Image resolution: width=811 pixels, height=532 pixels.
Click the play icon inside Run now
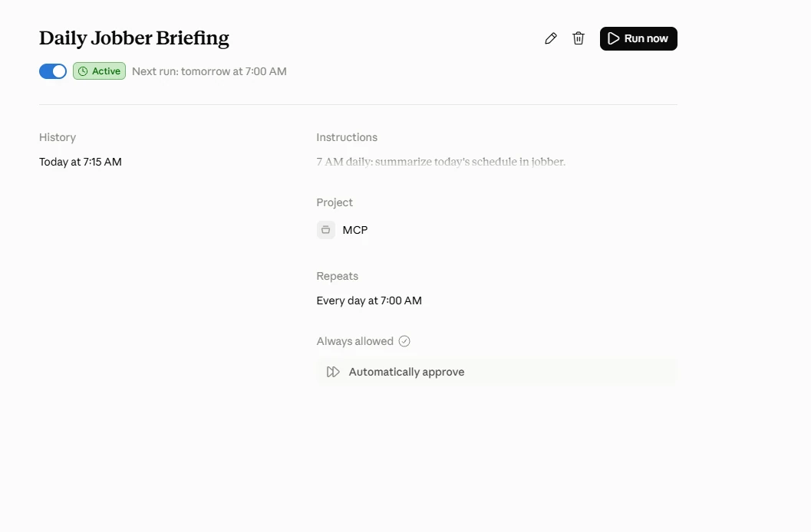click(613, 39)
